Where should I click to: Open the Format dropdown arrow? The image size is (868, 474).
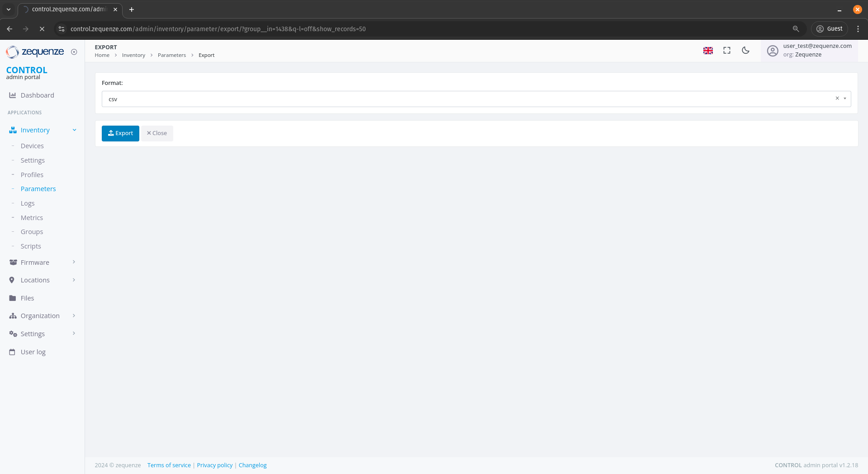tap(844, 99)
